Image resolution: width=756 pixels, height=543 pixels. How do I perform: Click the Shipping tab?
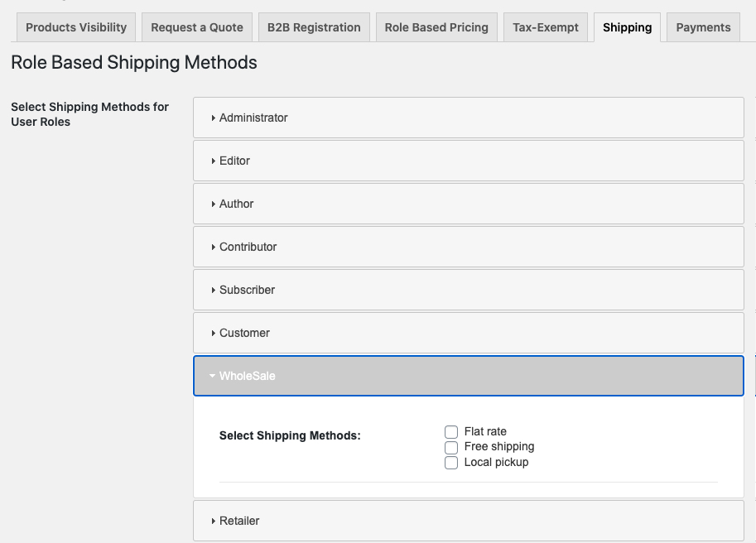pyautogui.click(x=627, y=26)
